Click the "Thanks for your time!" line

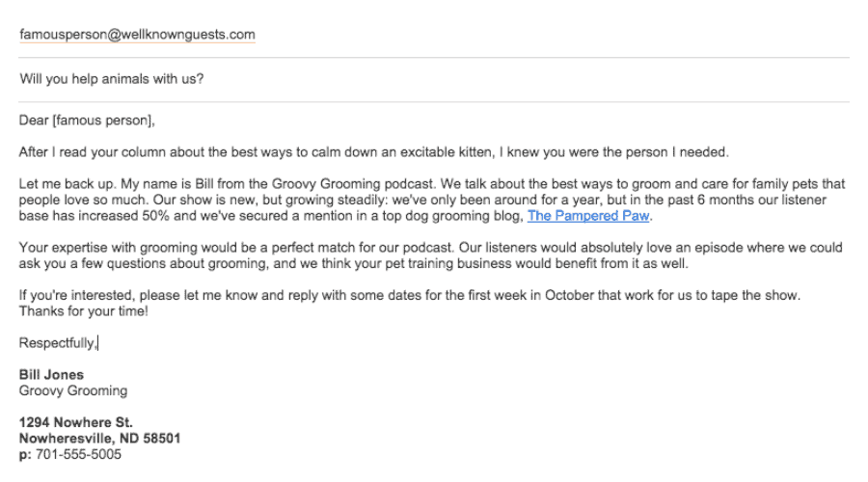(x=84, y=310)
